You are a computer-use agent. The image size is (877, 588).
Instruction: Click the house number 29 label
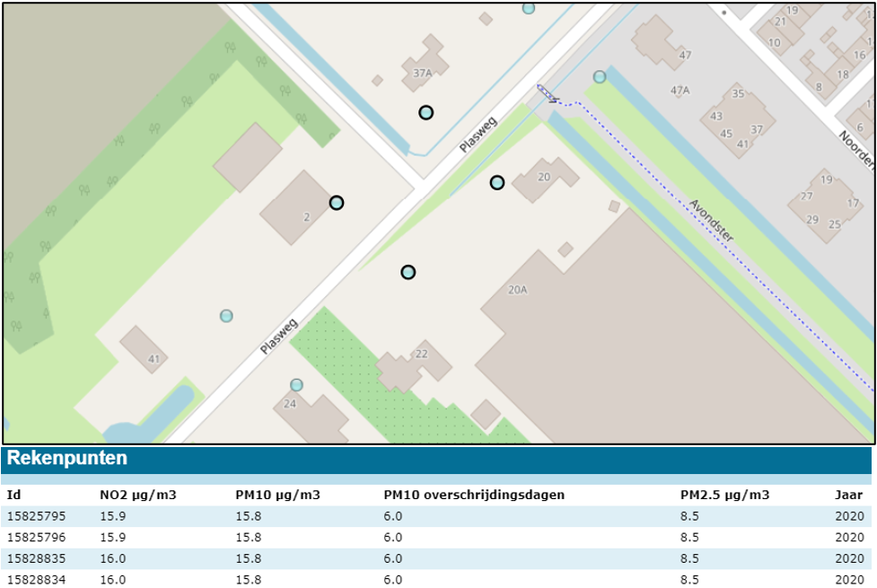pos(812,219)
